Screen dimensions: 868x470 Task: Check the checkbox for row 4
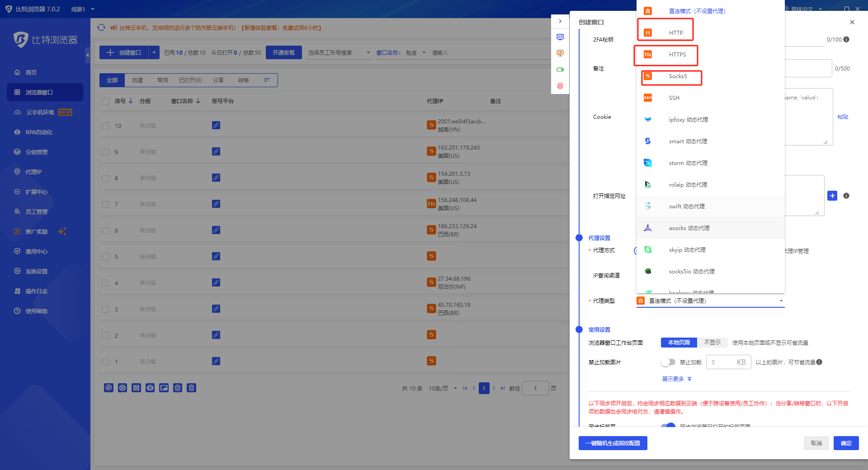[x=105, y=283]
